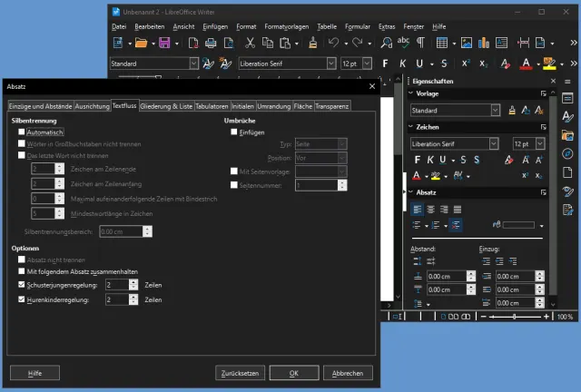Image resolution: width=581 pixels, height=392 pixels.
Task: Click the Abbrechen button
Action: point(348,373)
